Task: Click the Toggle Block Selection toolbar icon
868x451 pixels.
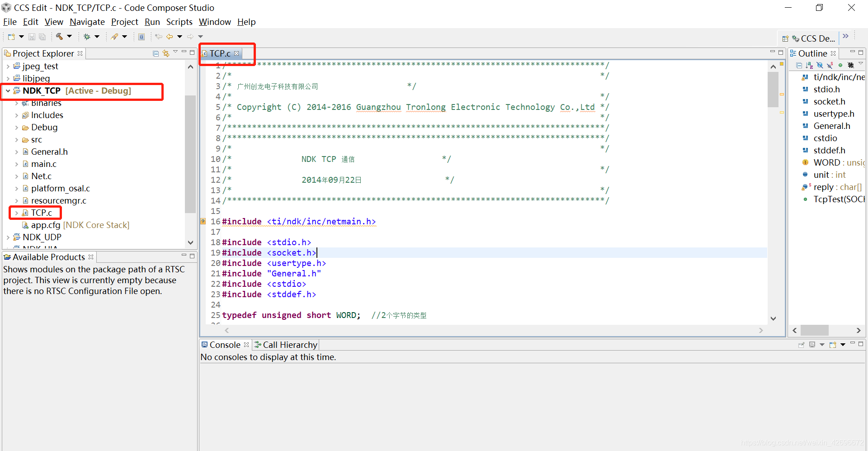Action: tap(142, 37)
